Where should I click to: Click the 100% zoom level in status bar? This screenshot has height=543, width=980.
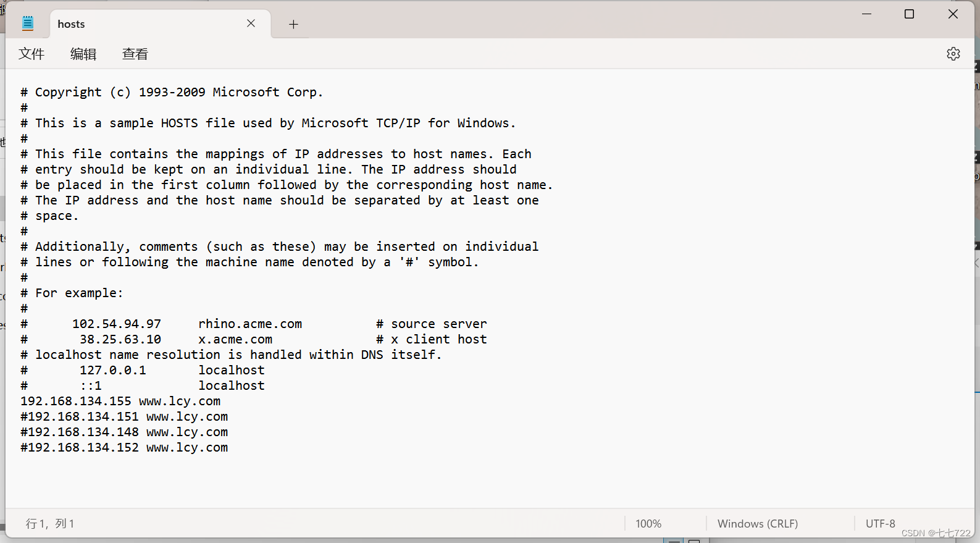point(648,524)
